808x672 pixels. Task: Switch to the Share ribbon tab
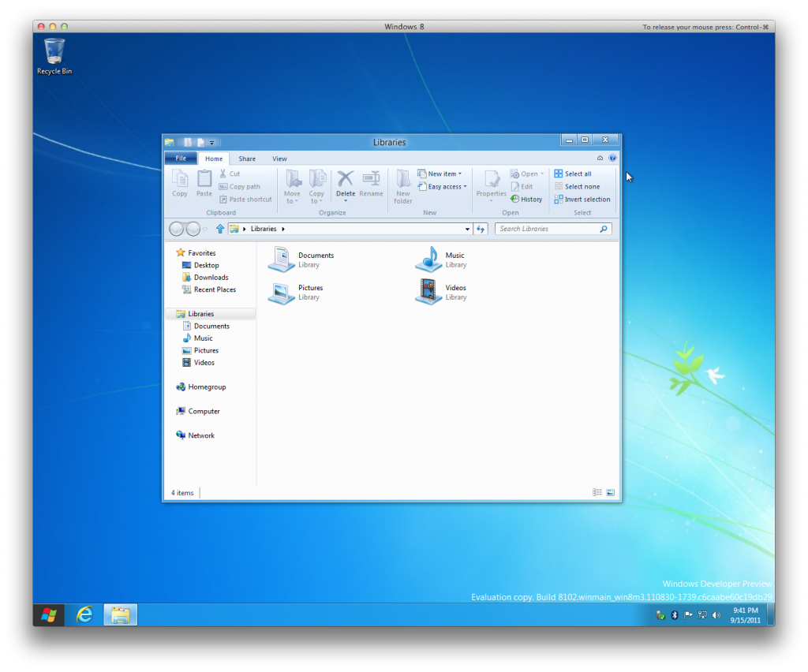point(247,158)
